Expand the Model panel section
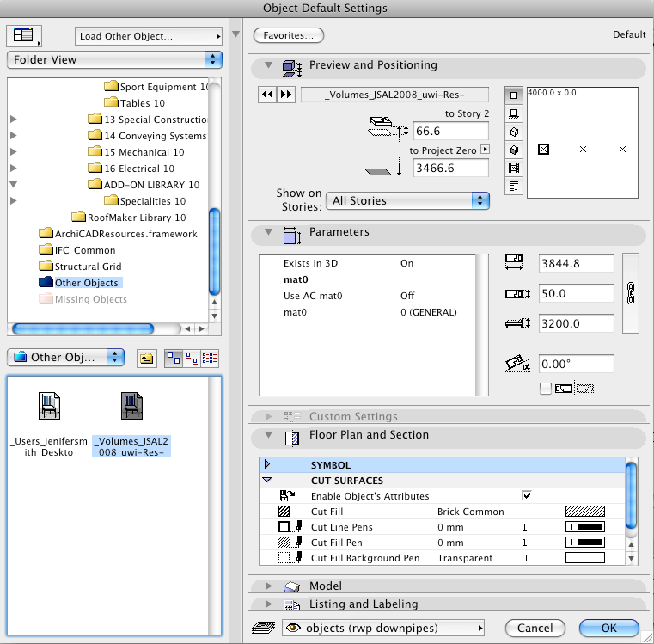654x644 pixels. pyautogui.click(x=268, y=586)
